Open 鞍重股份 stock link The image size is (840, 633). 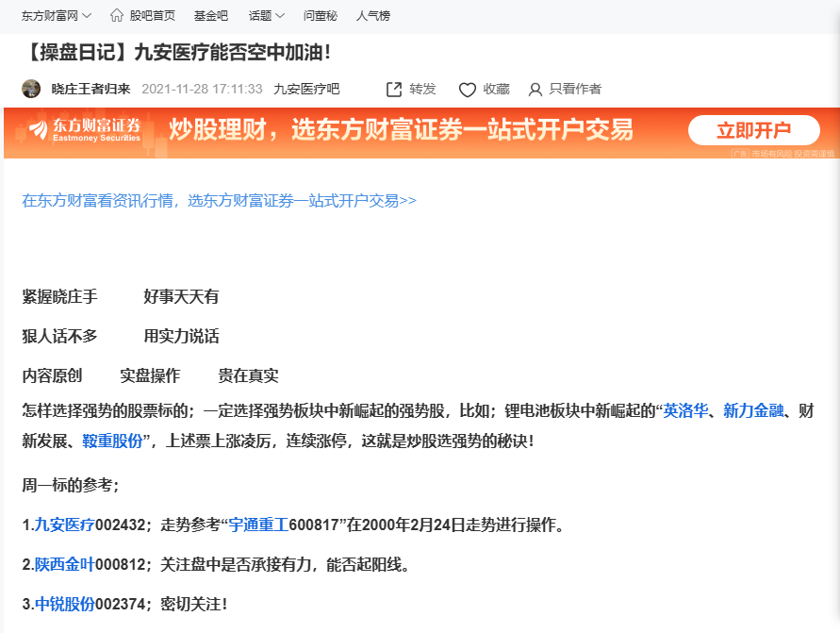(112, 441)
